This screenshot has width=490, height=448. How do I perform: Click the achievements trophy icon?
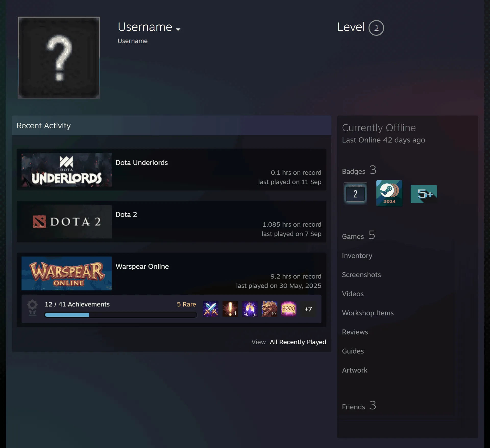tap(32, 308)
